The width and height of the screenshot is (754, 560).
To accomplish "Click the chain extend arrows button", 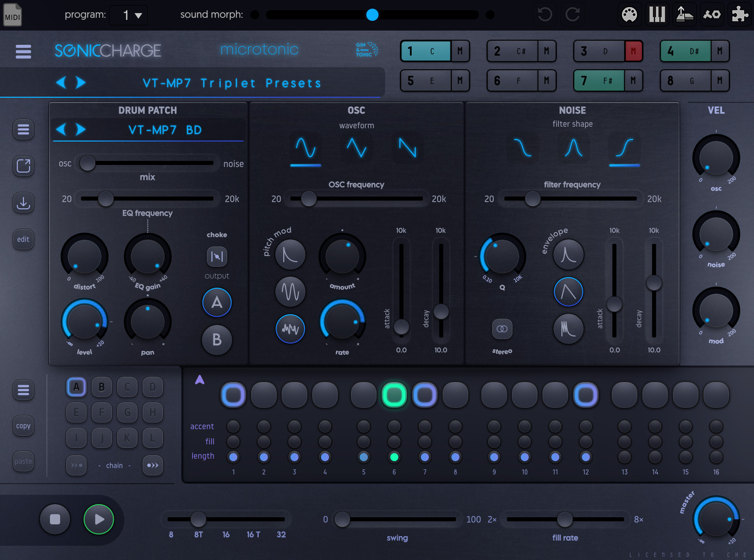I will click(x=153, y=465).
